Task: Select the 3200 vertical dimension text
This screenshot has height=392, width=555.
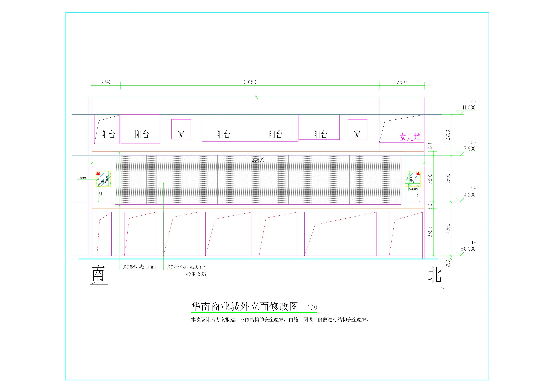Action: click(x=448, y=135)
